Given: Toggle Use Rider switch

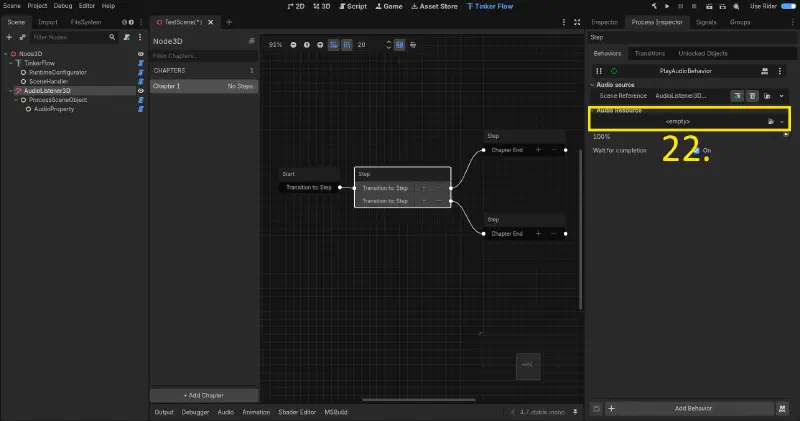Looking at the screenshot, I should click(789, 6).
